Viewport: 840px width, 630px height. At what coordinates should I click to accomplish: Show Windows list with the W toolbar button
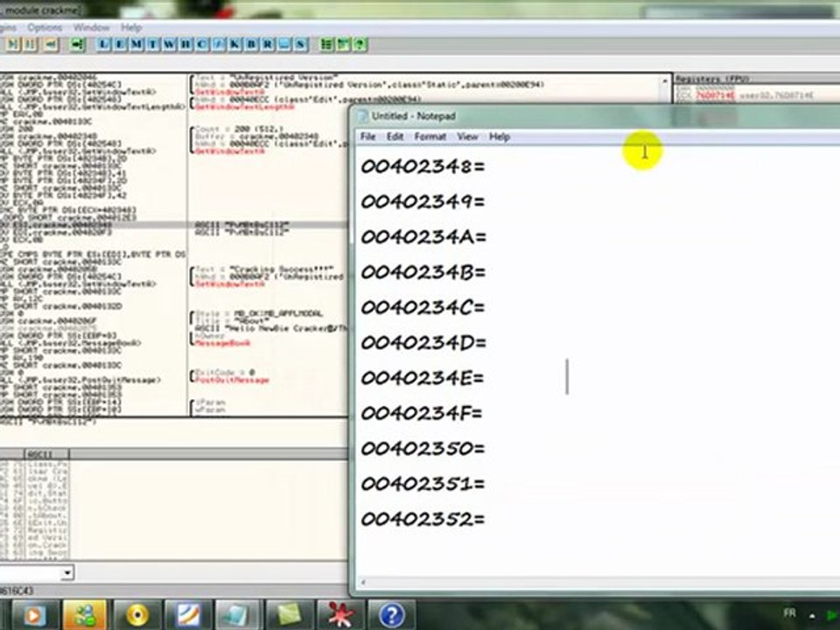[169, 45]
